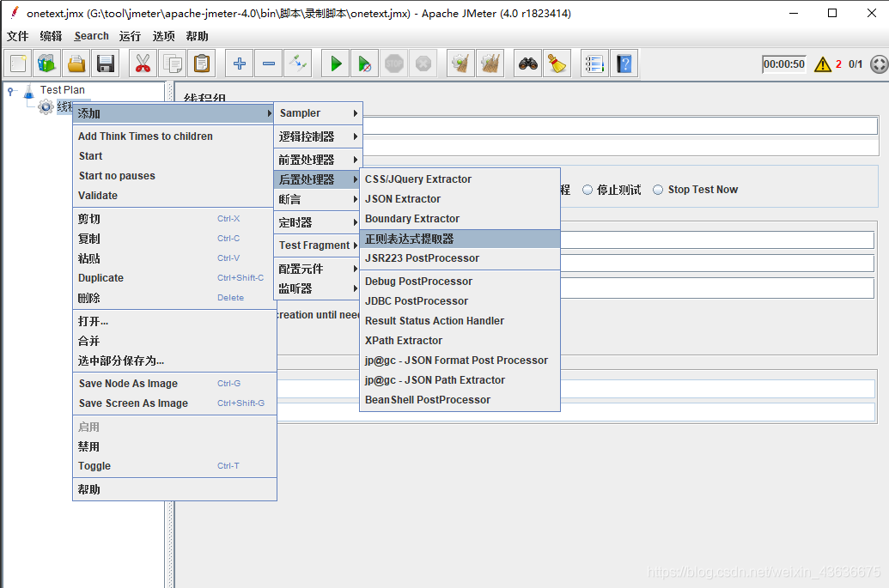Choose jp@gc - JSON Format Post Processor

pyautogui.click(x=460, y=361)
